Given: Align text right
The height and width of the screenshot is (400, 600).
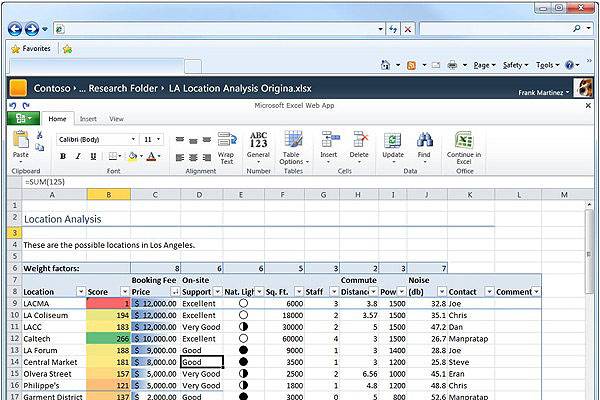Looking at the screenshot, I should coord(207,157).
